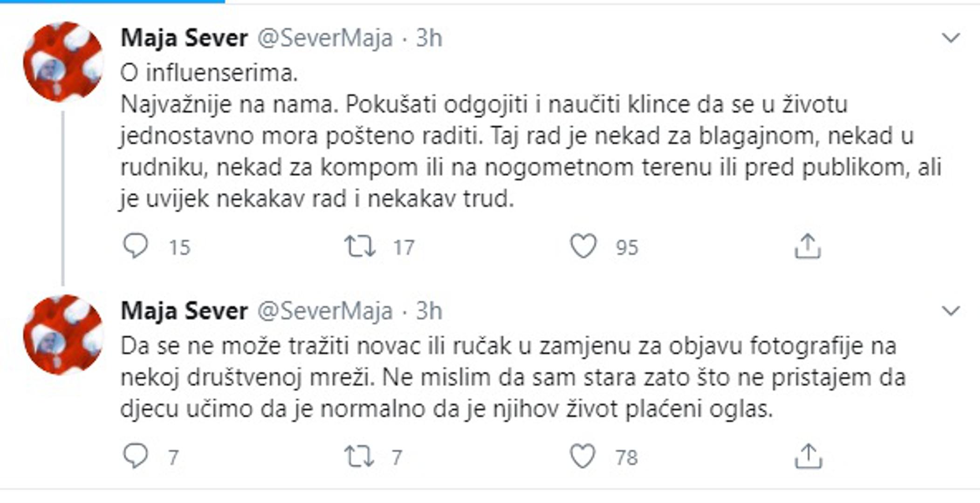980x503 pixels.
Task: Like the tweet with 95 likes
Action: pos(583,246)
